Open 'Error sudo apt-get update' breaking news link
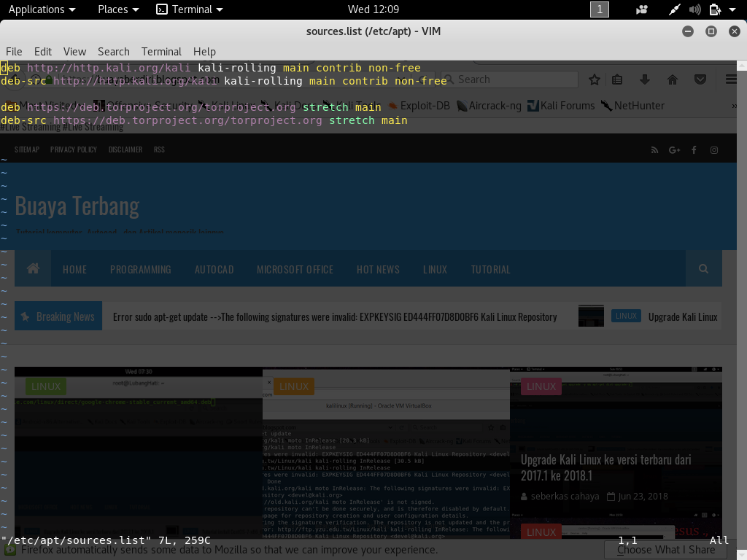Screen dimensions: 747x560 coord(335,316)
